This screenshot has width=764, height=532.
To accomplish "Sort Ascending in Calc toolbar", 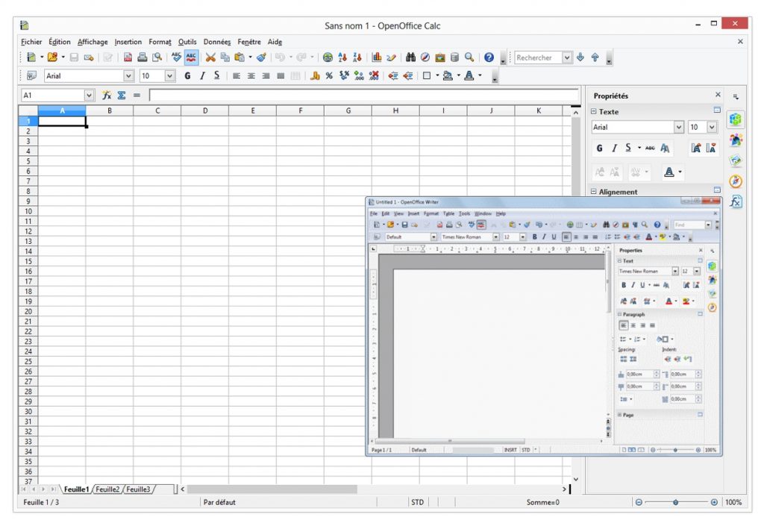I will tap(342, 57).
